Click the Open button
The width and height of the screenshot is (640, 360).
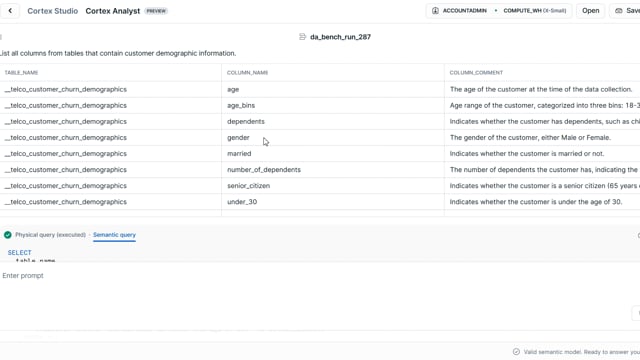(x=591, y=11)
